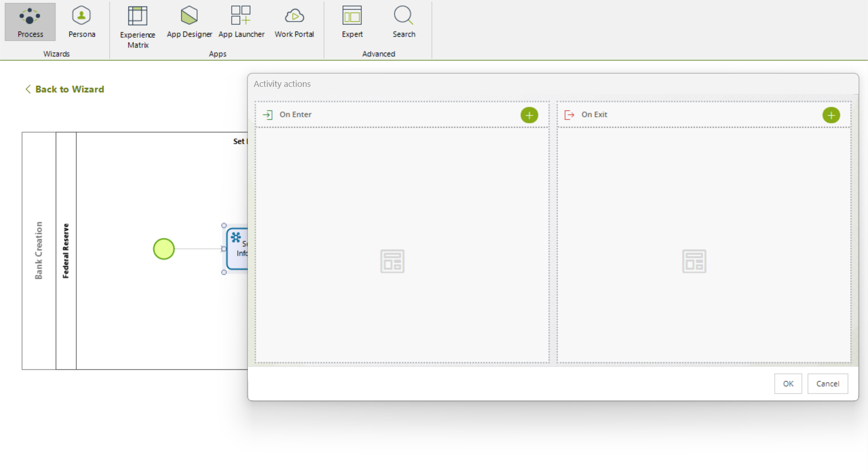
Task: Add a new On Exit action
Action: click(x=830, y=115)
